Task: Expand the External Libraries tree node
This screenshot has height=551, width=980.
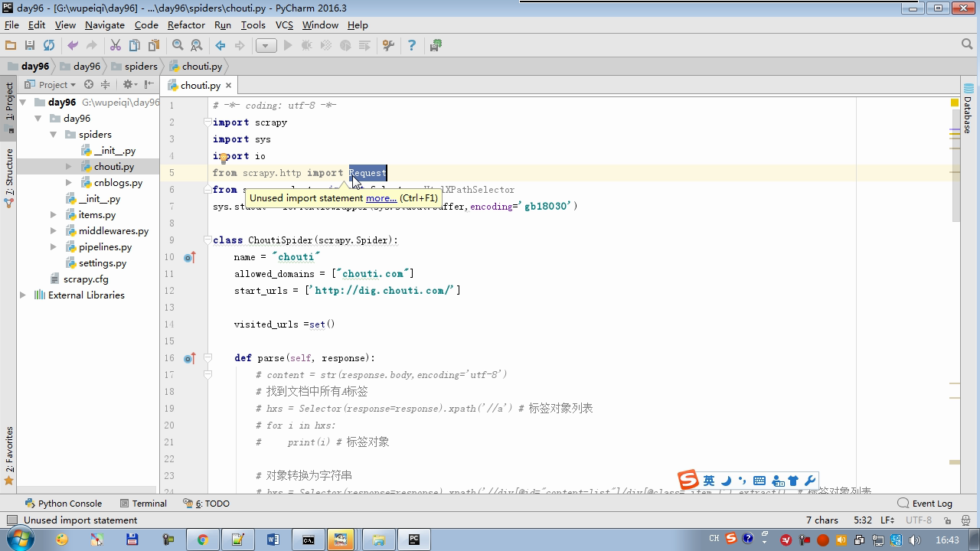Action: 23,295
